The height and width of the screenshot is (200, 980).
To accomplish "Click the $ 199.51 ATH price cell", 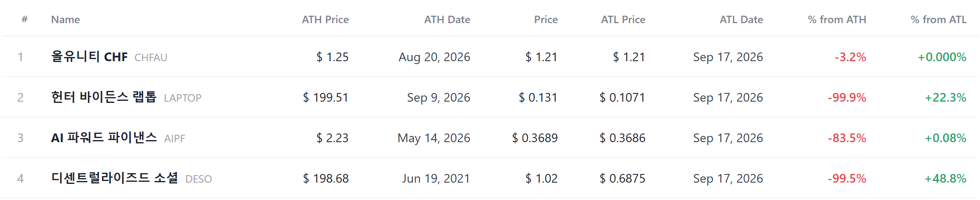I will (x=326, y=98).
